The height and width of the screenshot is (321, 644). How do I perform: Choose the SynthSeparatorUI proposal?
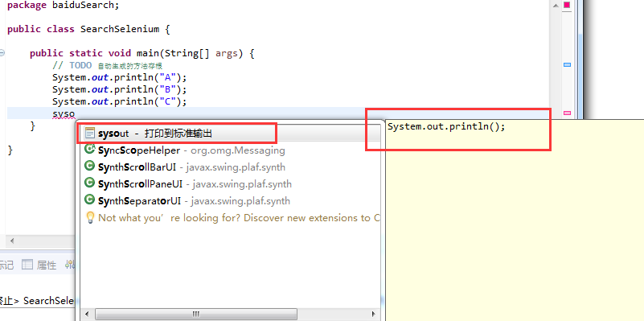click(x=230, y=201)
